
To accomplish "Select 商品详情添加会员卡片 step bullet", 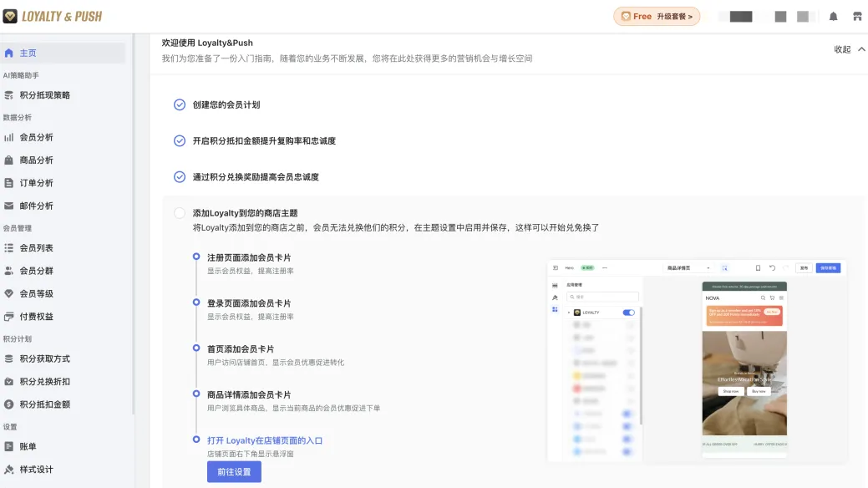I will [196, 394].
